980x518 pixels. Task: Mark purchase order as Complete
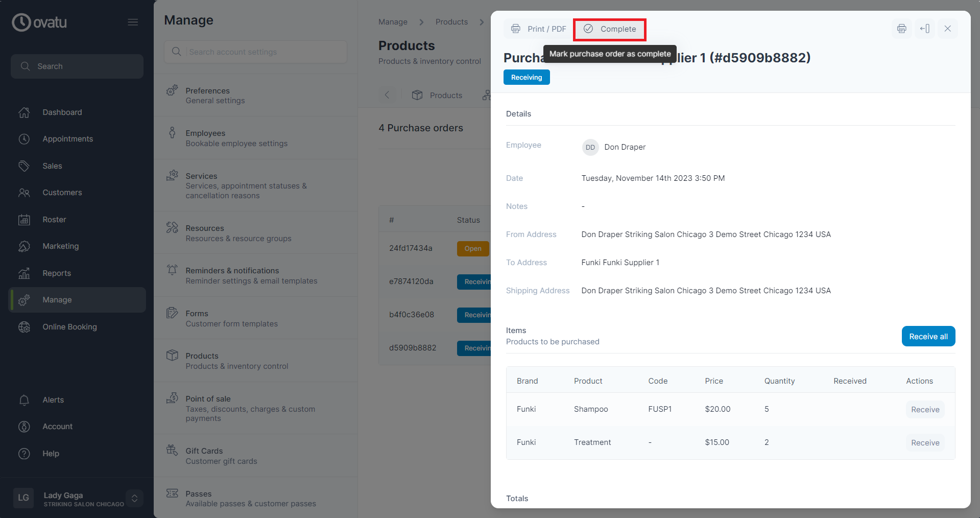609,29
